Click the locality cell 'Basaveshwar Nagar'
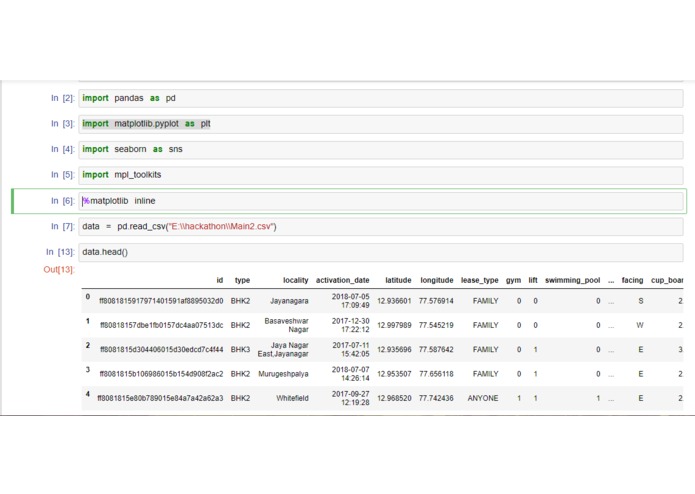Image resolution: width=695 pixels, height=494 pixels. 286,326
